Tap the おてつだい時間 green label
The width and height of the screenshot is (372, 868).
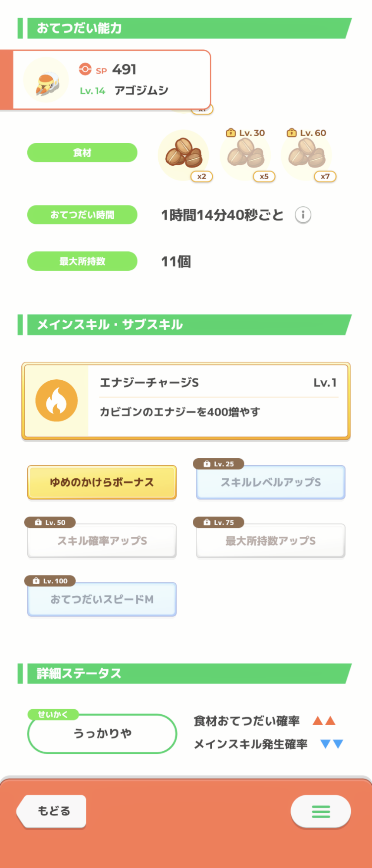(x=82, y=215)
